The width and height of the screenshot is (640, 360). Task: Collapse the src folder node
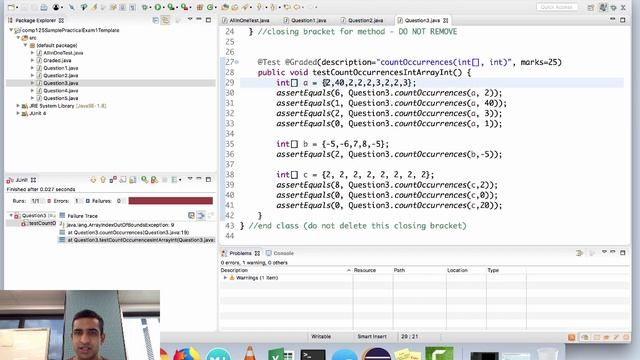(18, 38)
